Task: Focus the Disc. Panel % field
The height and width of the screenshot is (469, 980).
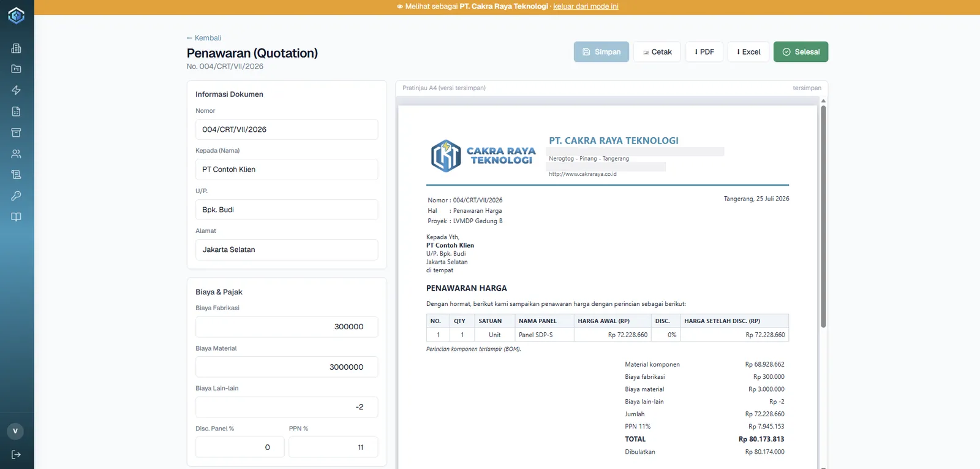Action: (240, 447)
